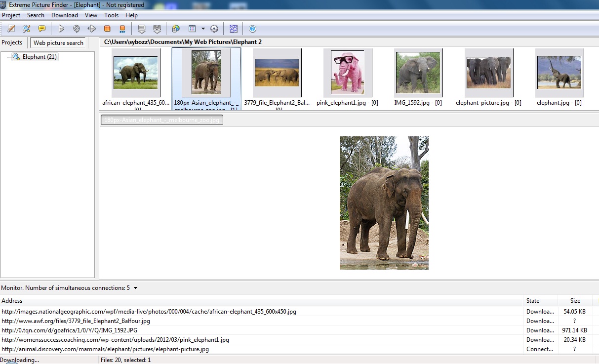Select IMG_1592.jpg thumbnail
This screenshot has width=599, height=364.
418,73
